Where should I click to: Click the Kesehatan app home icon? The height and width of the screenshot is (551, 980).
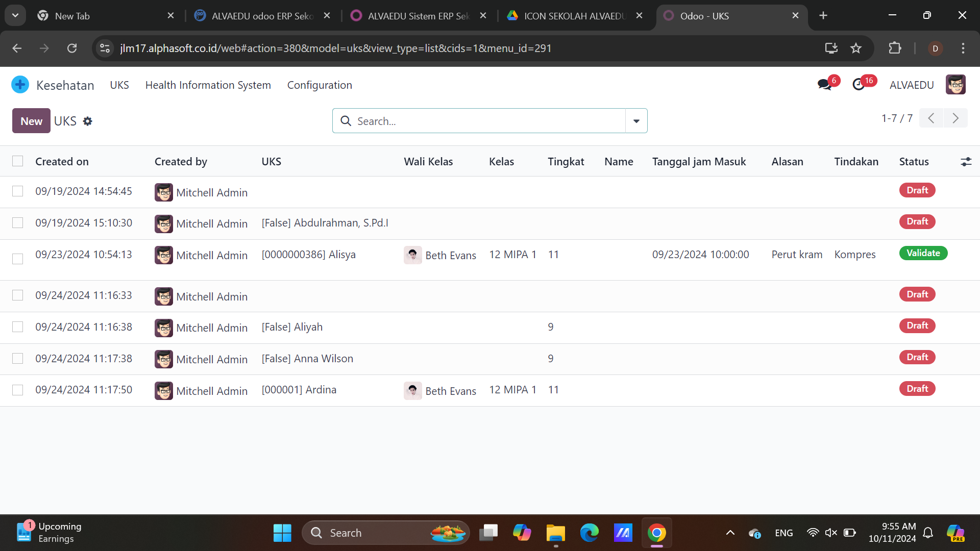[20, 85]
